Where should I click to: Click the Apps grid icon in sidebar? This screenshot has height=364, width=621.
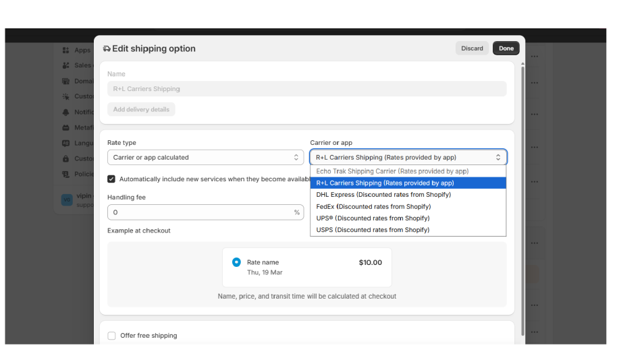[x=66, y=50]
